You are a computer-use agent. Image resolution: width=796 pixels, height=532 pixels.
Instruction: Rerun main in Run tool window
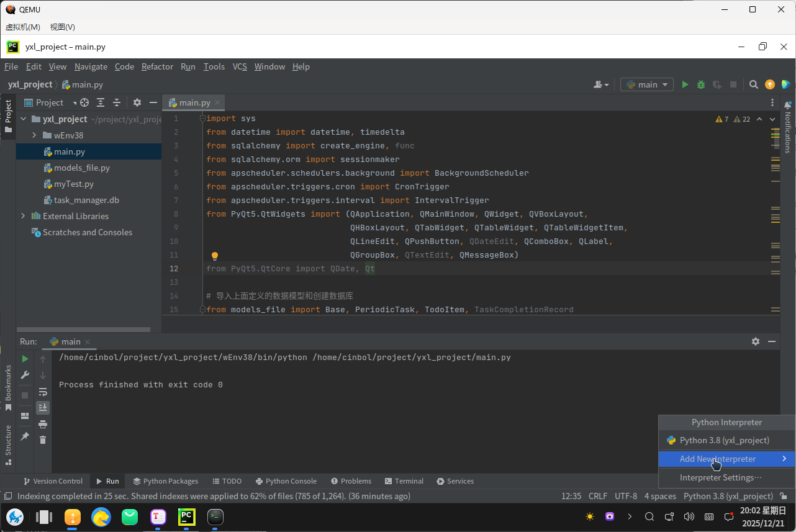25,359
